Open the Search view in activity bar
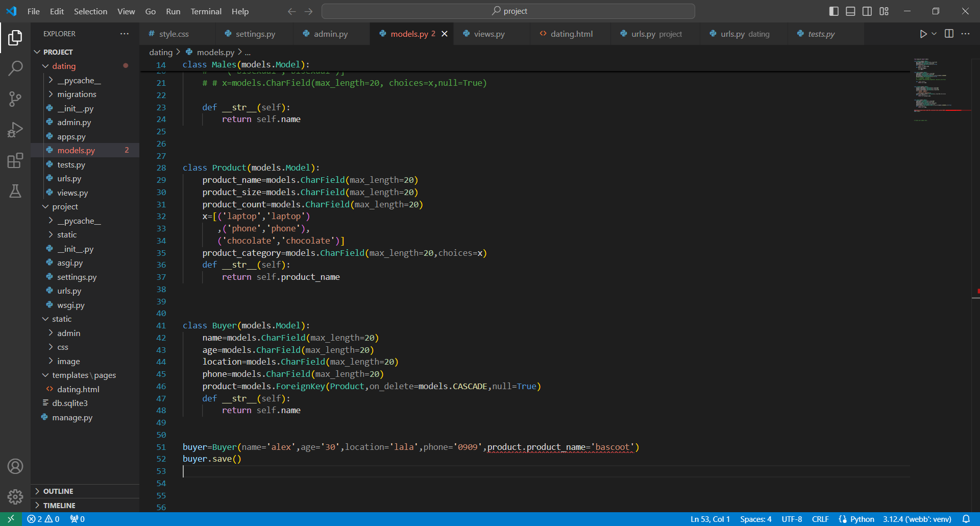 tap(15, 68)
